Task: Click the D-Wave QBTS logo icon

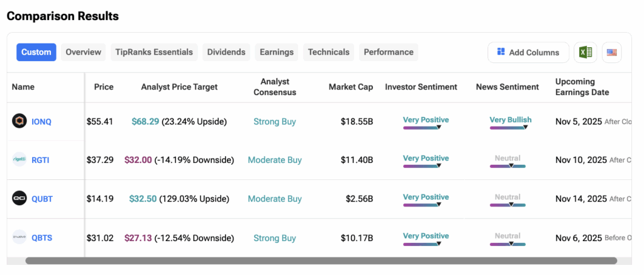Action: (x=19, y=238)
